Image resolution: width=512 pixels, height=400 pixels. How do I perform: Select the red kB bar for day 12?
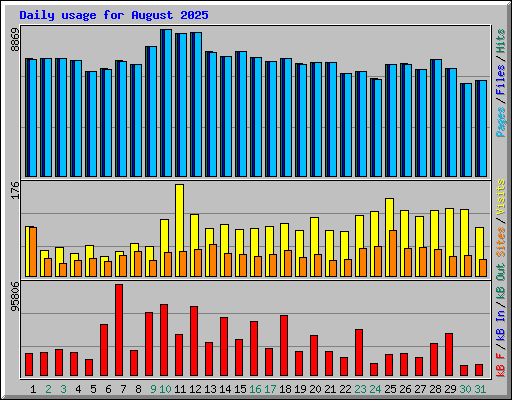(x=194, y=341)
